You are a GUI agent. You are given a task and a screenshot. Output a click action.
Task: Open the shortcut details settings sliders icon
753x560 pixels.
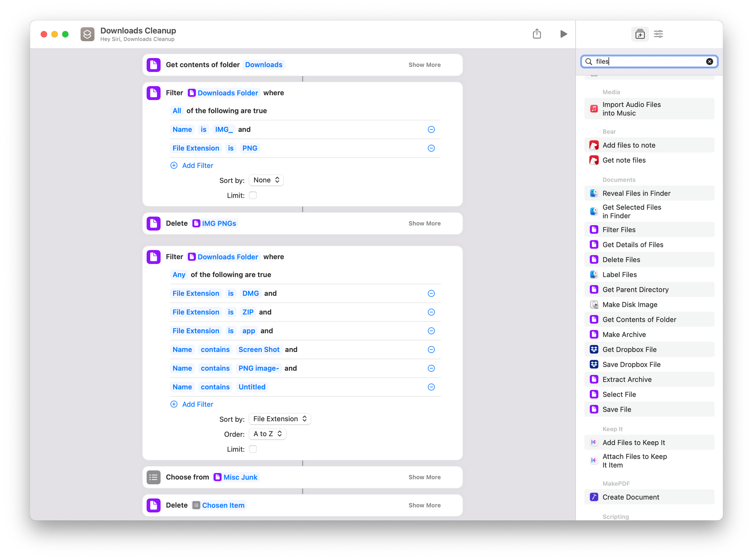(x=659, y=34)
